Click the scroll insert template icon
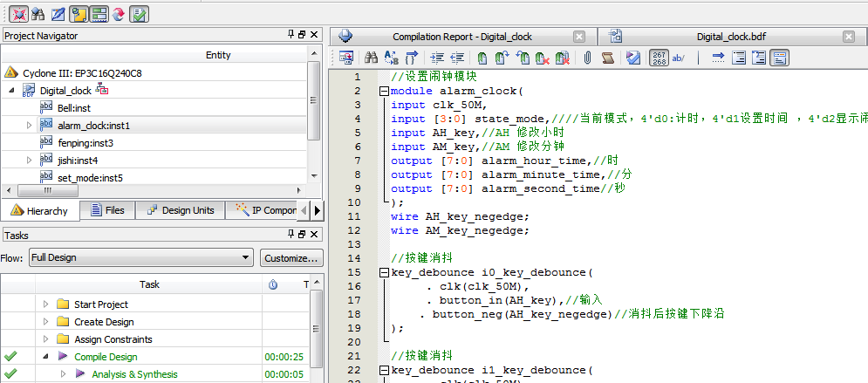Viewport: 868px width, 383px height. (x=607, y=58)
